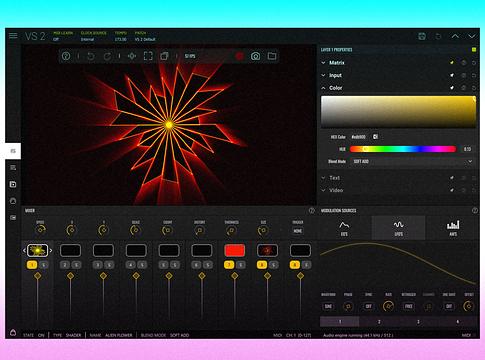
Task: Click inside the yellow color gradient picker
Action: (398, 112)
